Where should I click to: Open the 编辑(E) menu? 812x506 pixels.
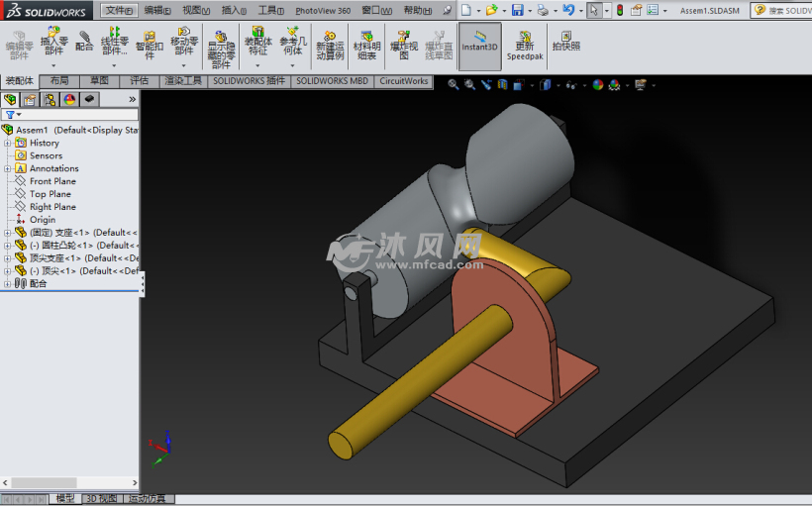coord(157,10)
